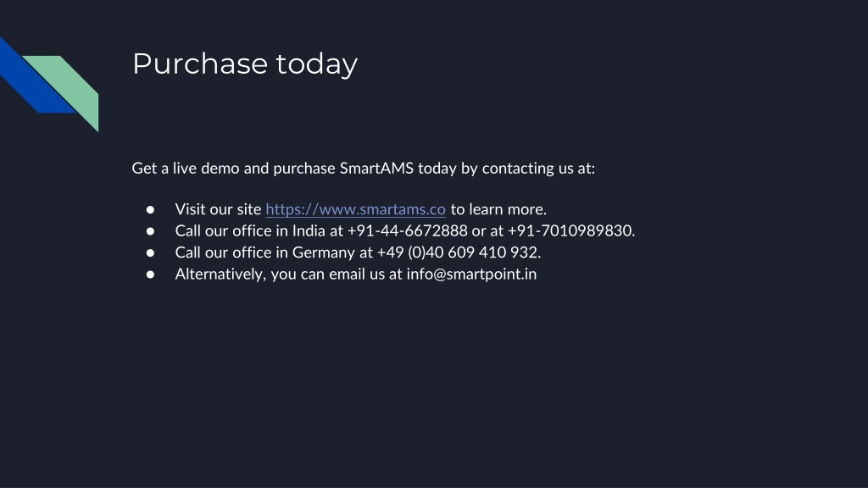
Task: Select the mobile number +91-7010989830
Action: 570,230
